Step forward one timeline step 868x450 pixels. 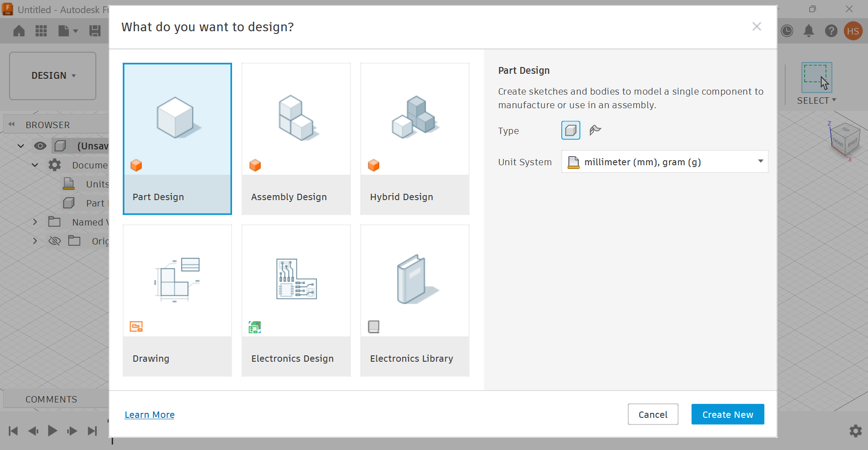pos(72,431)
